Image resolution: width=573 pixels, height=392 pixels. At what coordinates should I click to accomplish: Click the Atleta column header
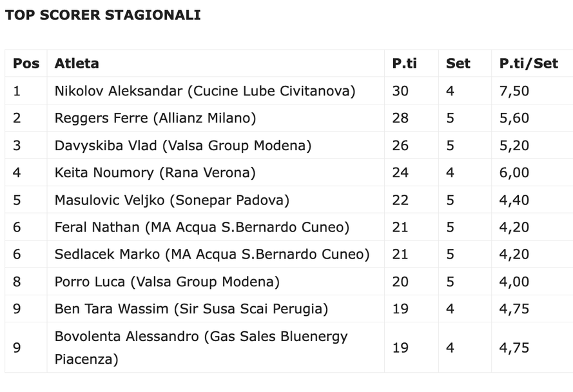click(x=77, y=63)
